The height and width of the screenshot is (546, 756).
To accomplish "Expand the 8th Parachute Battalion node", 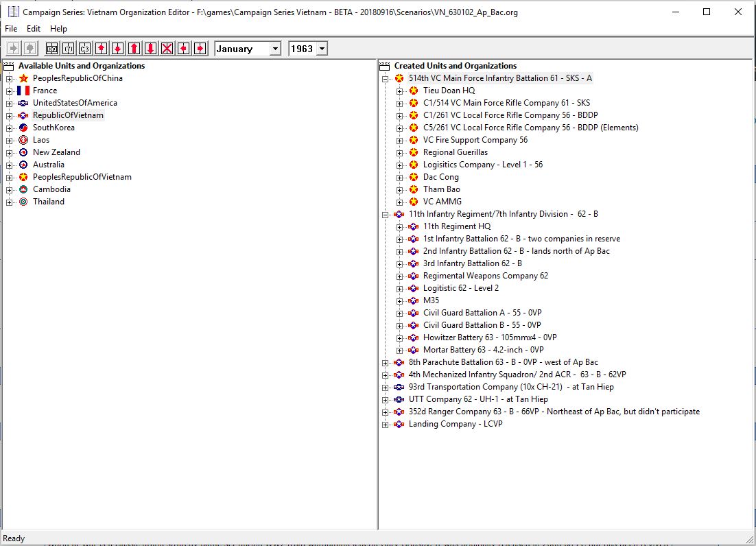I will pyautogui.click(x=386, y=363).
